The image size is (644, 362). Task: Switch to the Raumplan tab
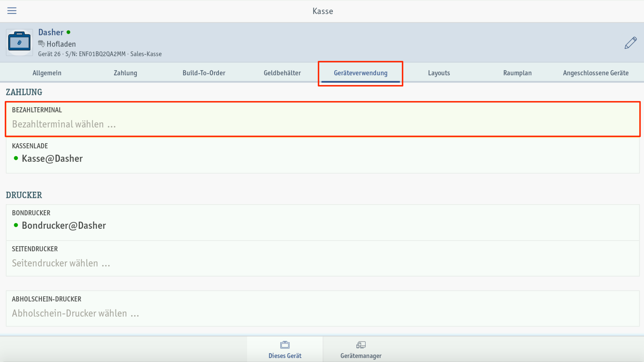coord(518,73)
